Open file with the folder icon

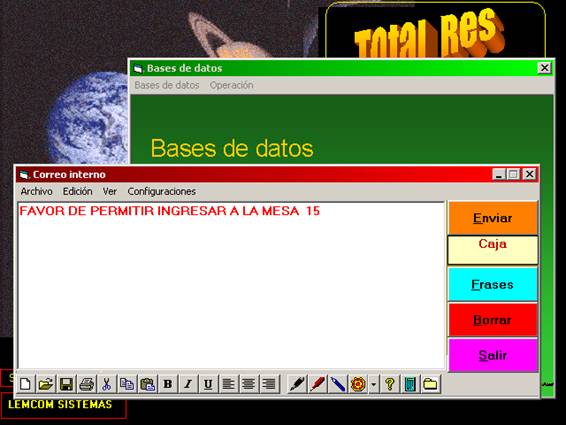pyautogui.click(x=46, y=384)
